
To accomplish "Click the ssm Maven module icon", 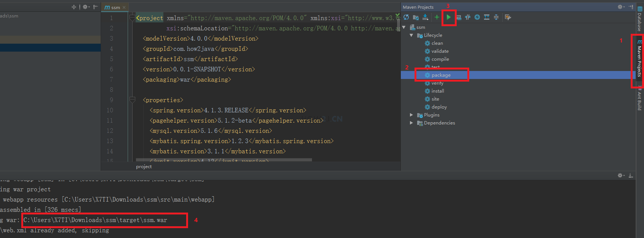I will (x=412, y=27).
